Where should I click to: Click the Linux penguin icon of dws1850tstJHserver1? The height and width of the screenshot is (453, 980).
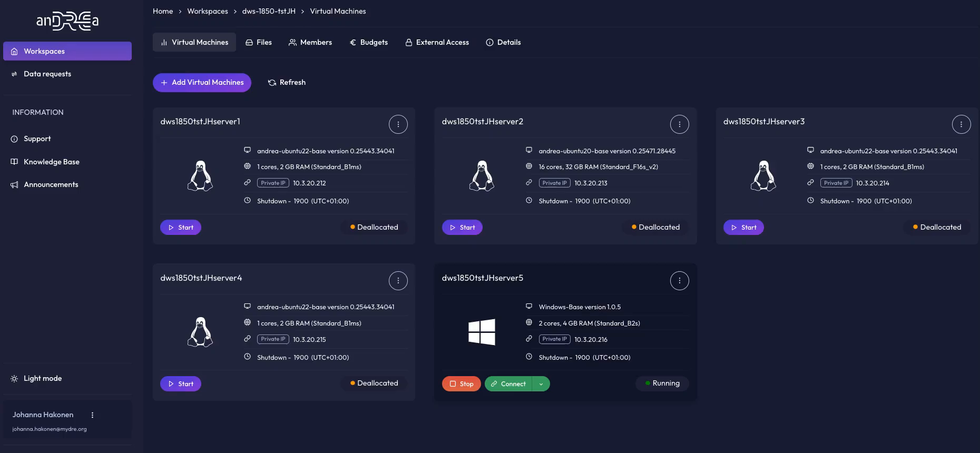pos(200,176)
